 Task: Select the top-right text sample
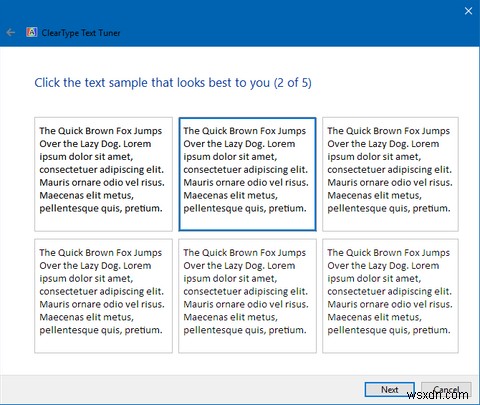(390, 174)
